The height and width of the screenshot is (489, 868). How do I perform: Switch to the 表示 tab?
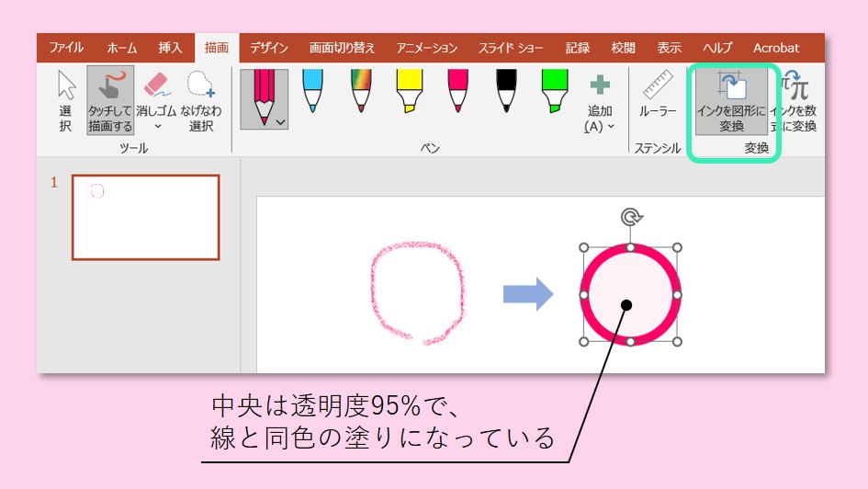670,48
